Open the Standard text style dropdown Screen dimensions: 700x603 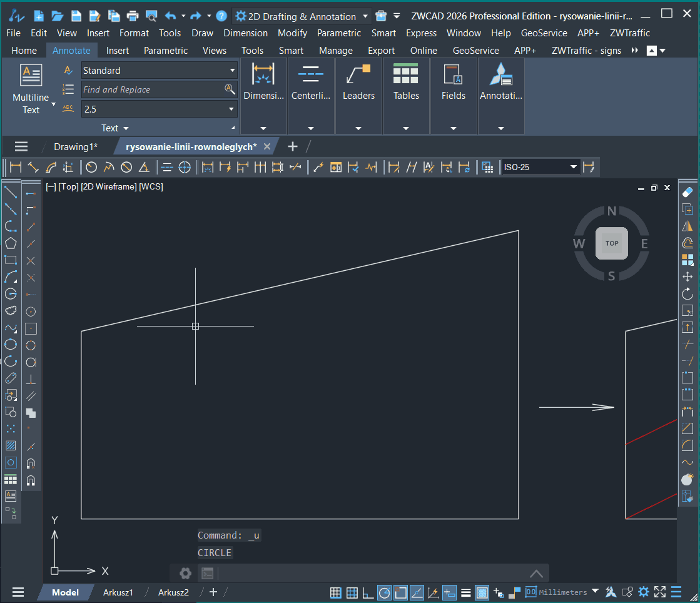pyautogui.click(x=232, y=71)
